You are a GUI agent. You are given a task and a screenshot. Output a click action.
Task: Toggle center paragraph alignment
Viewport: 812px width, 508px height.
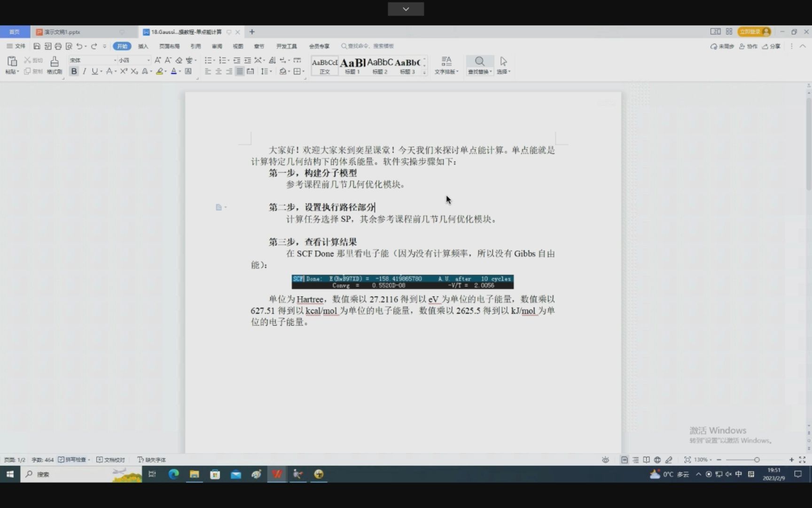pos(218,71)
